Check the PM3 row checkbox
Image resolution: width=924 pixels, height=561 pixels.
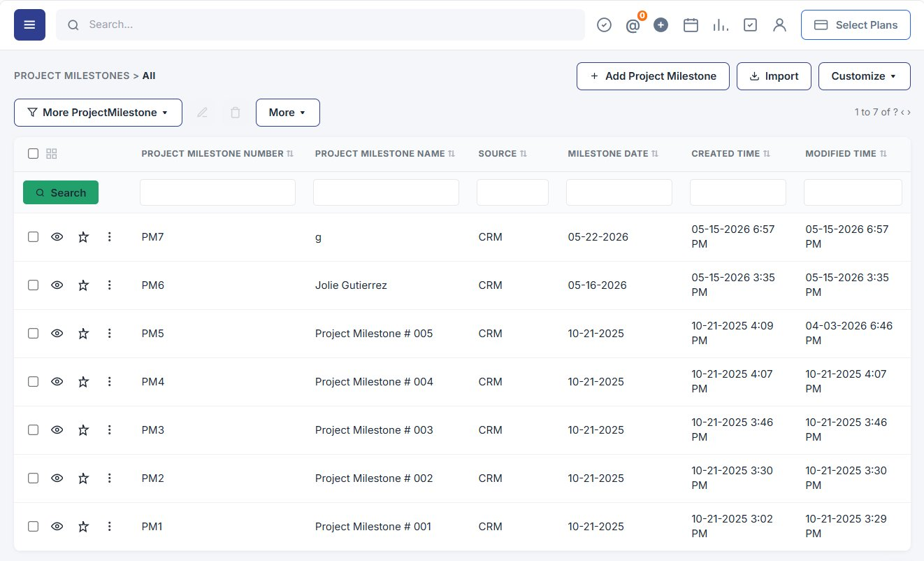33,430
